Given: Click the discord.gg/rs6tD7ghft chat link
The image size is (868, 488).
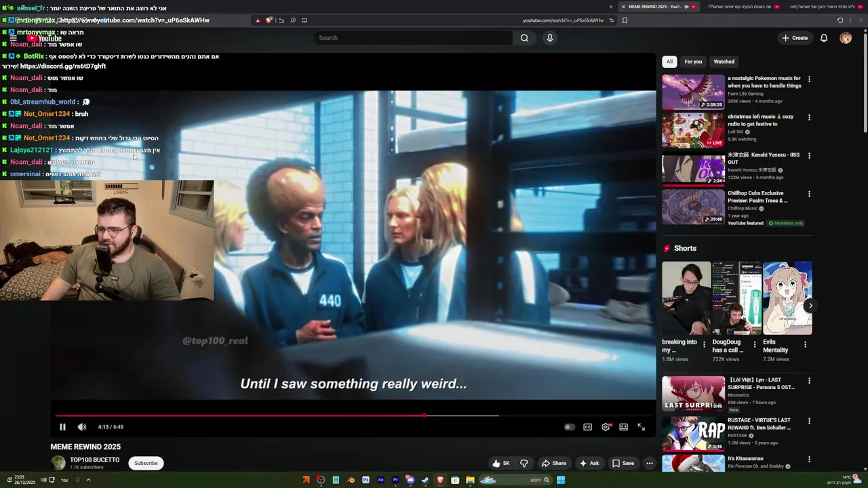Looking at the screenshot, I should 63,66.
